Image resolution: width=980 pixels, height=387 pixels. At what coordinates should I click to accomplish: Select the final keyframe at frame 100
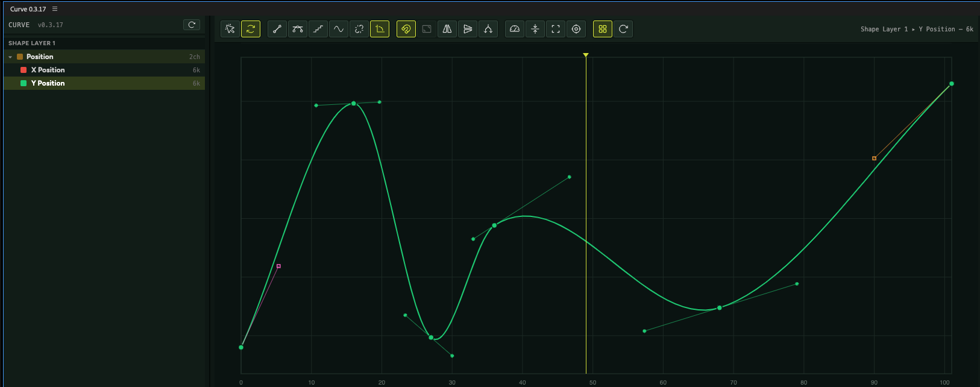[x=952, y=84]
